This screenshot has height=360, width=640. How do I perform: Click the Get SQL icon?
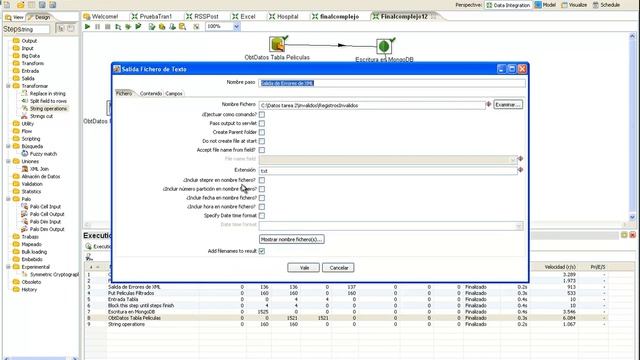click(x=172, y=27)
